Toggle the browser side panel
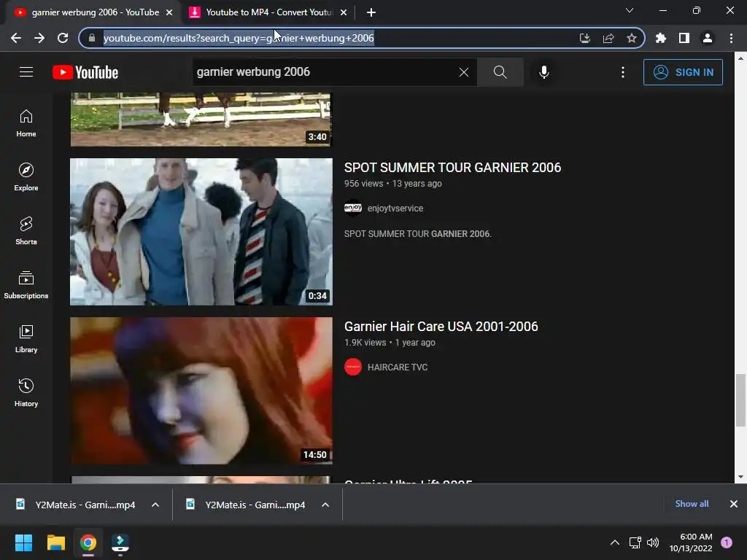This screenshot has width=747, height=560. point(684,38)
